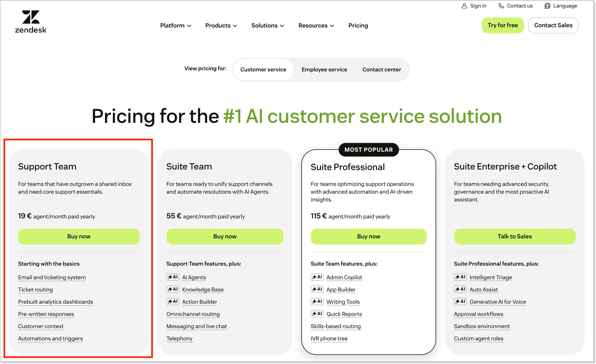The height and width of the screenshot is (364, 596).
Task: Open Email and ticketing system feature link
Action: coord(52,277)
